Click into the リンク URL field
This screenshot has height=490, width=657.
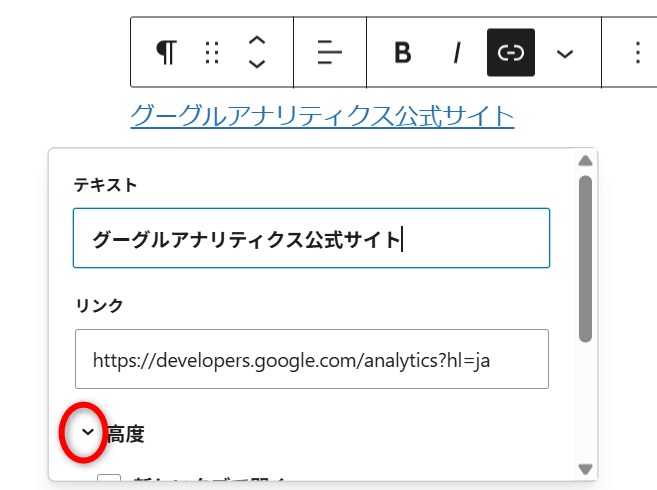pyautogui.click(x=312, y=359)
